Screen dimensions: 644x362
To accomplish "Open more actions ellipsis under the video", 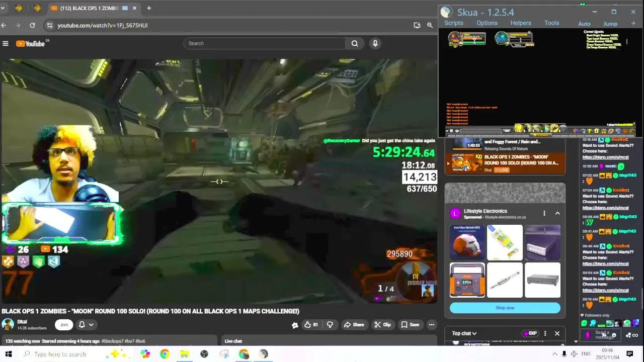I will (x=432, y=325).
